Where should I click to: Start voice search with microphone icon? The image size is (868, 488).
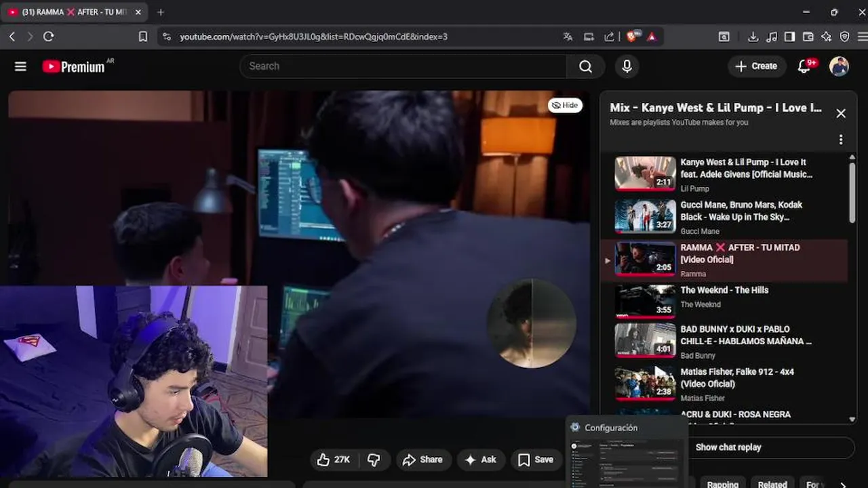tap(627, 66)
